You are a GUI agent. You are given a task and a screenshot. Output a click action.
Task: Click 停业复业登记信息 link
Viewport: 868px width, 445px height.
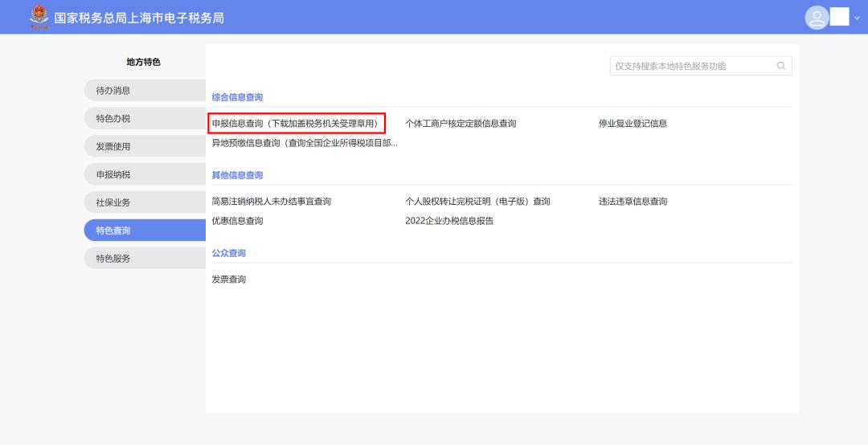(627, 123)
